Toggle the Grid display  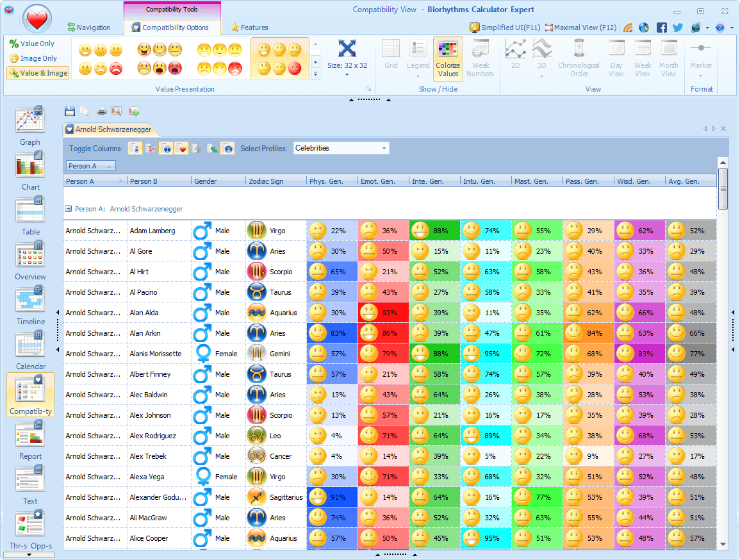(391, 54)
